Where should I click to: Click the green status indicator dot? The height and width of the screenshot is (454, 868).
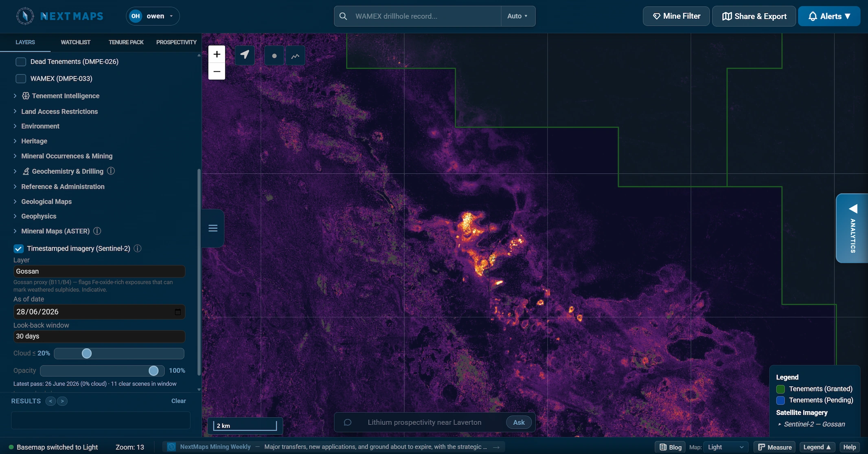11,447
